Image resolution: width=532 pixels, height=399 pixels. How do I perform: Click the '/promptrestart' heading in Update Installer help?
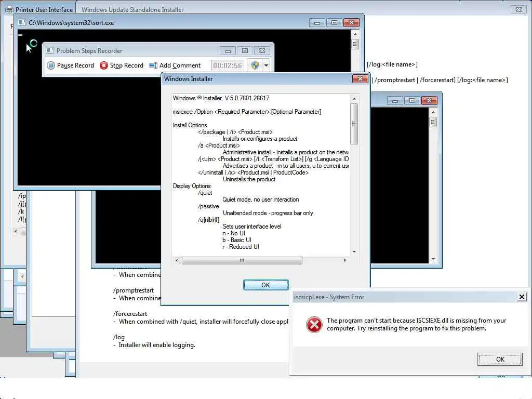[134, 290]
